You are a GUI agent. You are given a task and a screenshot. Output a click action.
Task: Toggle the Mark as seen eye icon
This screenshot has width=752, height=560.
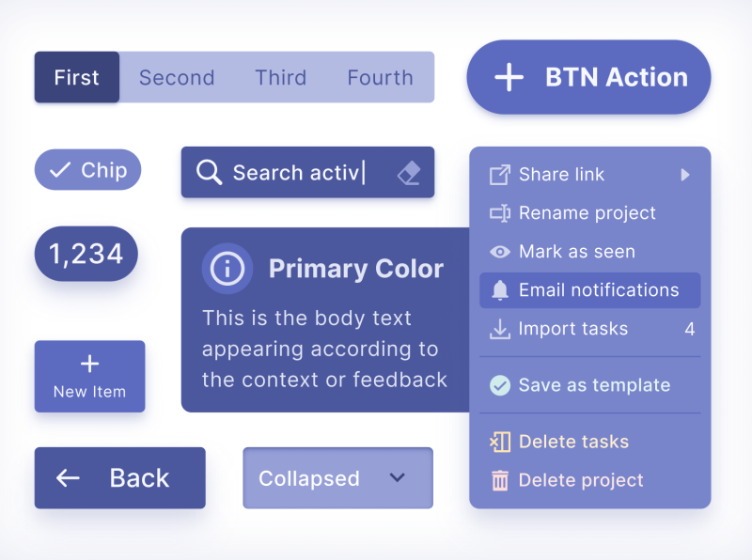pyautogui.click(x=499, y=251)
